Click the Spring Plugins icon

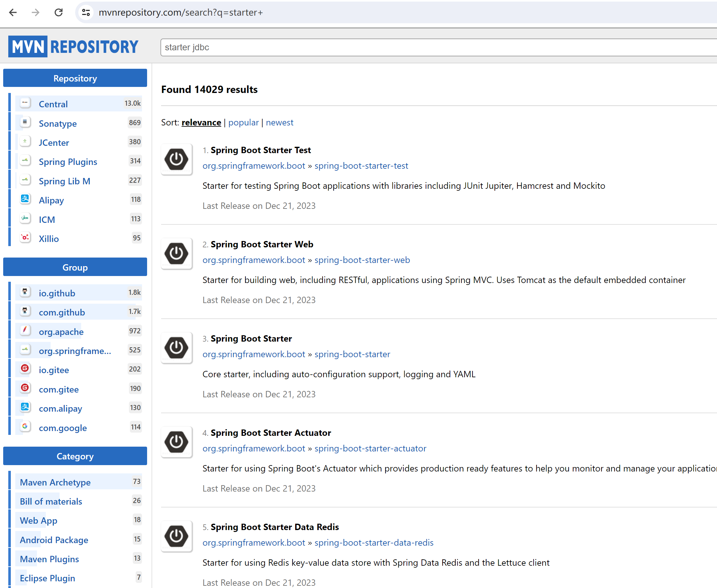click(25, 160)
